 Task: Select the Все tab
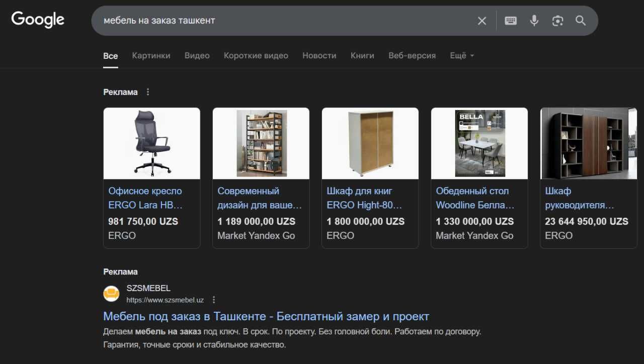111,56
